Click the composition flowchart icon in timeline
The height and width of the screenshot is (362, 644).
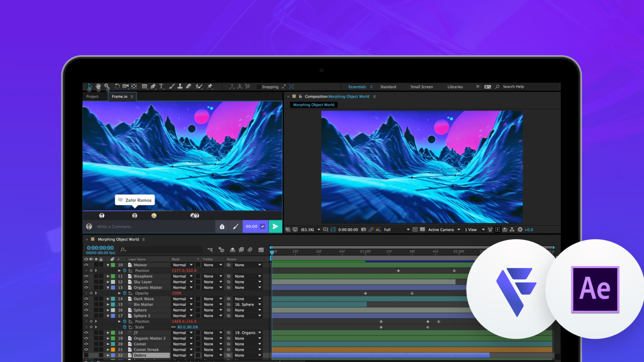click(210, 250)
